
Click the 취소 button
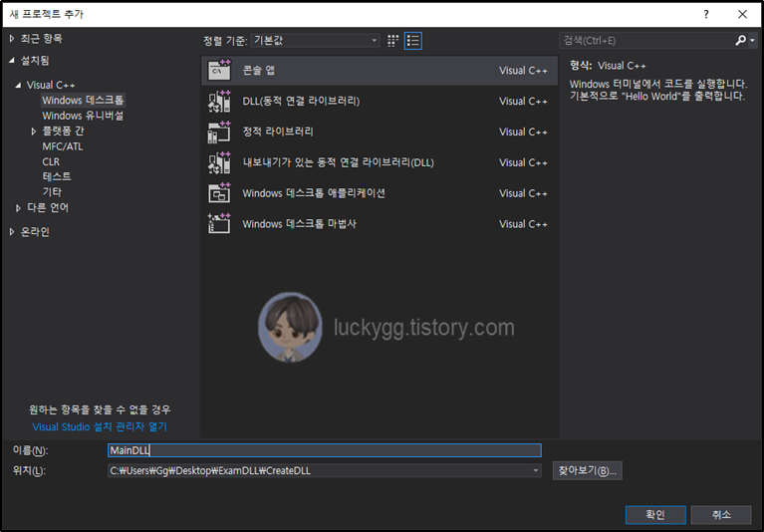721,514
